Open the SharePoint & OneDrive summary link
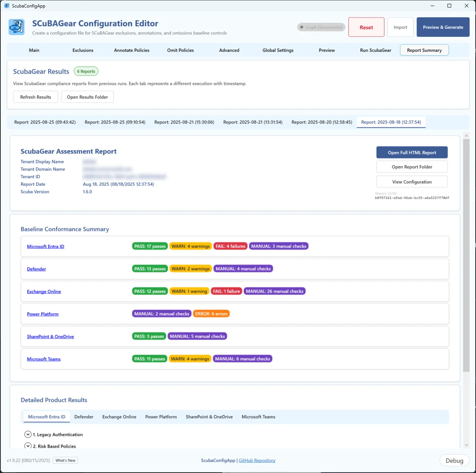The height and width of the screenshot is (473, 476). (50, 337)
